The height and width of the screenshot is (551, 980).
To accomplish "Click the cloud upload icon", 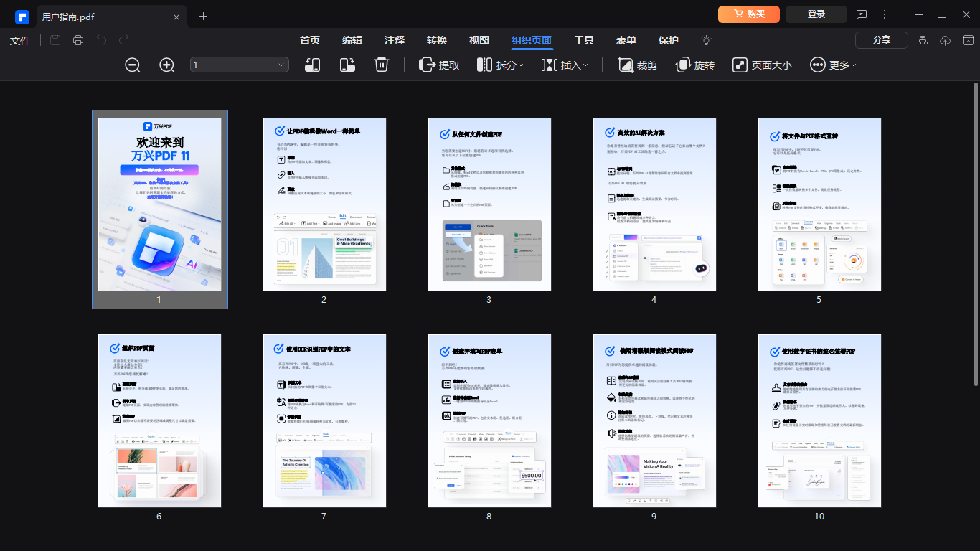I will [x=946, y=41].
